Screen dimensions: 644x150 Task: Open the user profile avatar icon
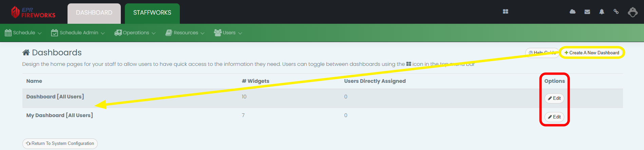[632, 12]
